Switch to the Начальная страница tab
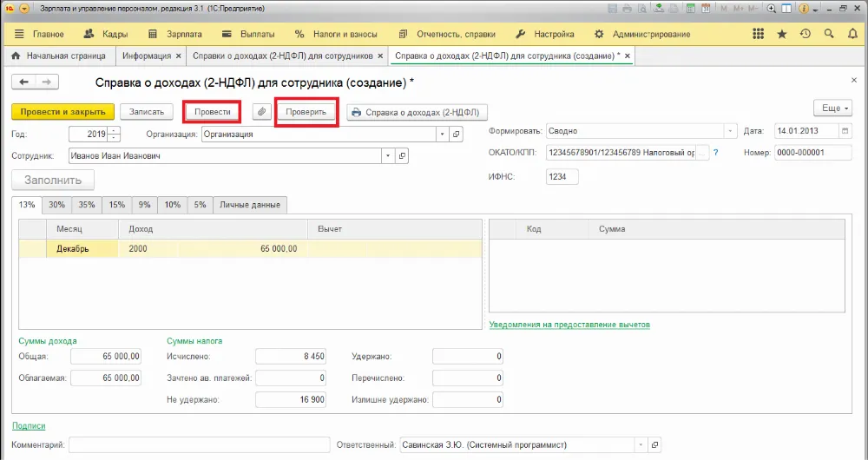Image resolution: width=868 pixels, height=460 pixels. [59, 56]
